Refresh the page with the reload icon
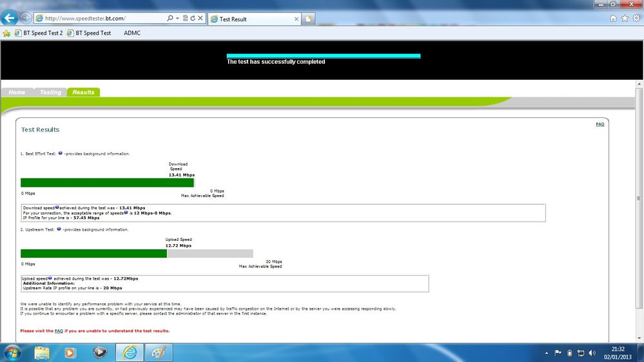The width and height of the screenshot is (644, 362). [193, 18]
